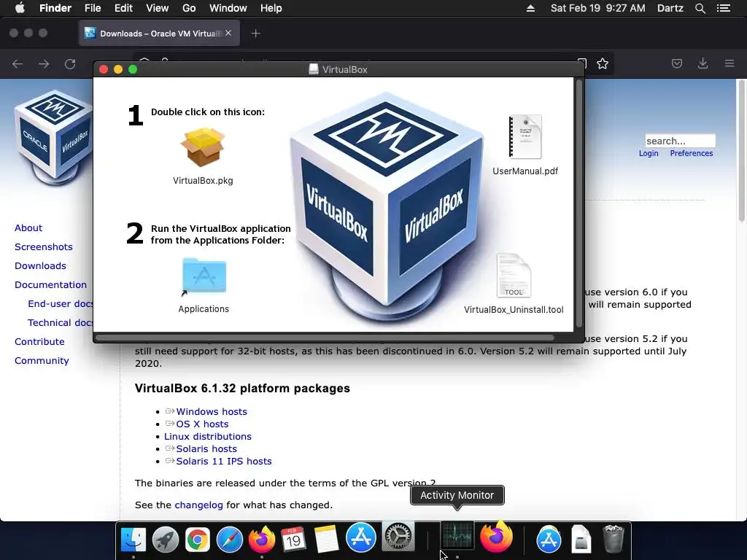Select the Downloads – Oracle VM VirtualBox tab
This screenshot has height=560, width=747.
pyautogui.click(x=159, y=34)
